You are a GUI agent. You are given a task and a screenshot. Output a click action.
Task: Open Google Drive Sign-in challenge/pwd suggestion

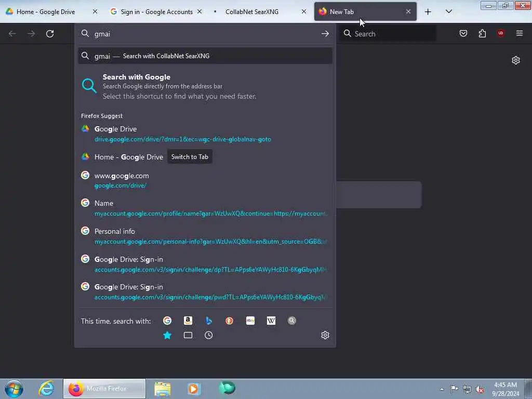tap(205, 292)
